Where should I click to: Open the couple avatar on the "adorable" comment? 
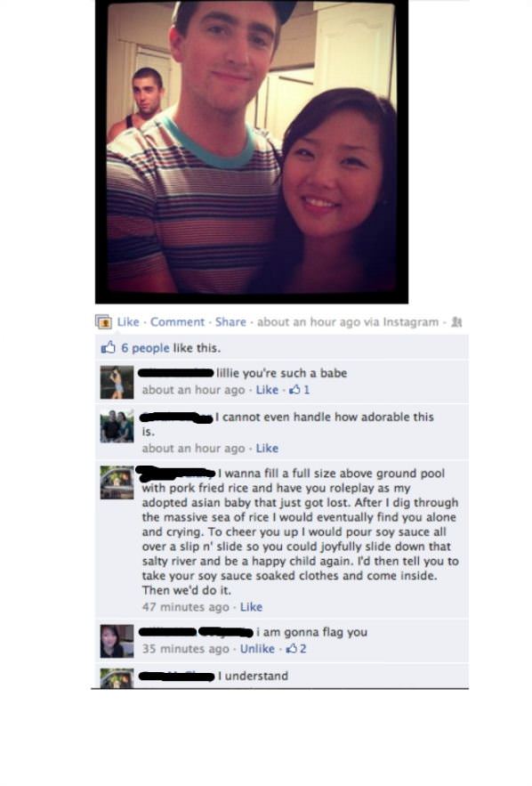coord(117,426)
